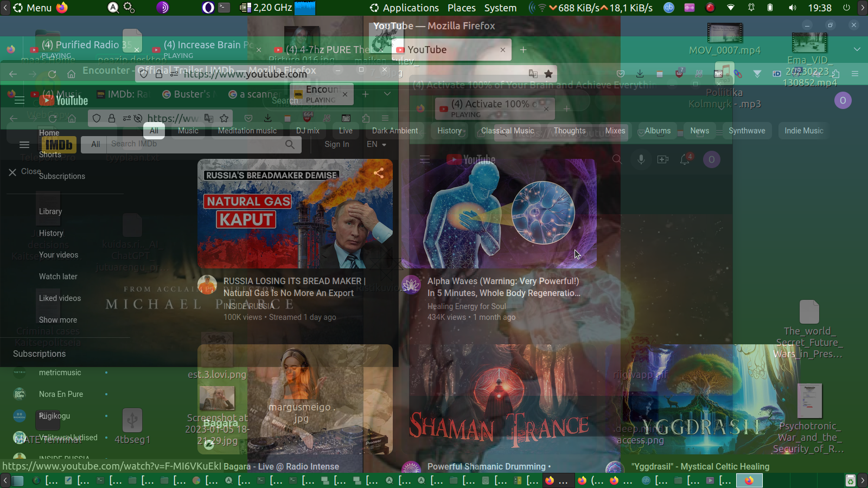Open the uBlock icon with 664 badge
Image resolution: width=868 pixels, height=488 pixels.
pos(308,118)
